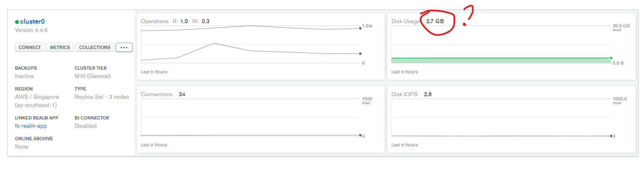644x178 pixels.
Task: Click the Inactive backups status text
Action: [25, 76]
